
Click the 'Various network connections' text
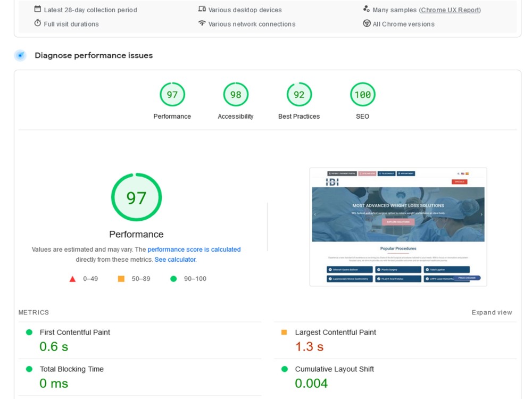pyautogui.click(x=252, y=24)
